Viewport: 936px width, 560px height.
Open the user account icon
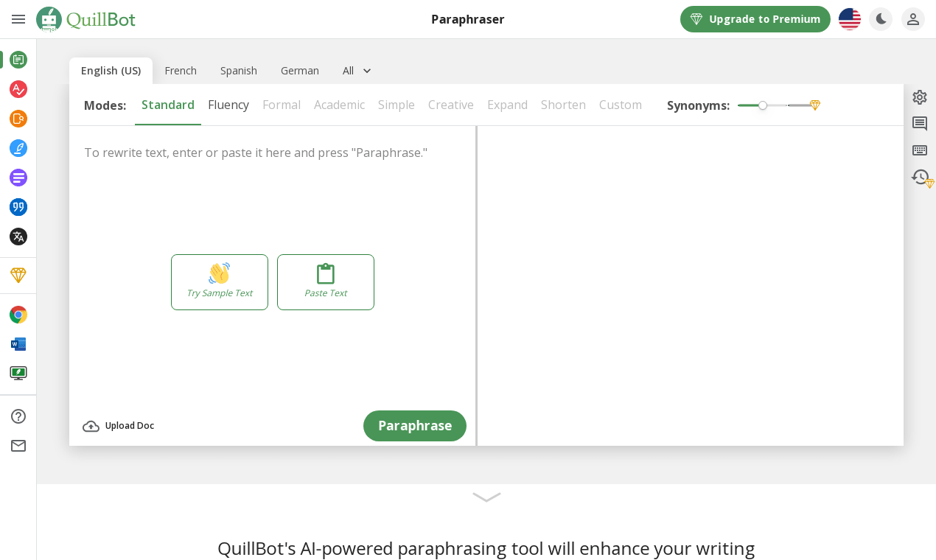tap(913, 19)
